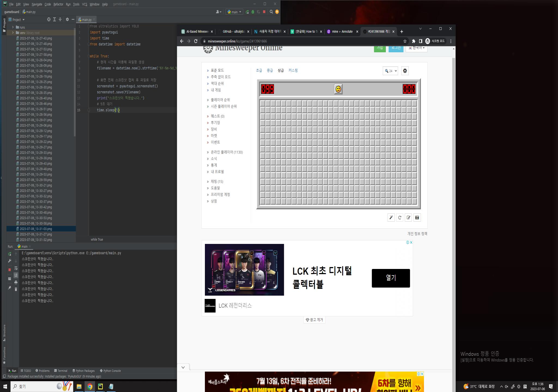The image size is (558, 392).
Task: Switch to Python Packages tab
Action: point(83,371)
